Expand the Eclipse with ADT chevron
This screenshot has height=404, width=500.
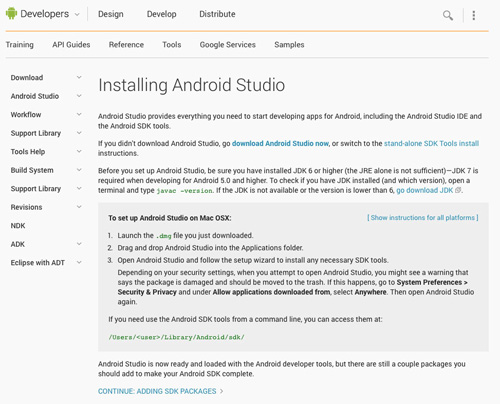(79, 262)
